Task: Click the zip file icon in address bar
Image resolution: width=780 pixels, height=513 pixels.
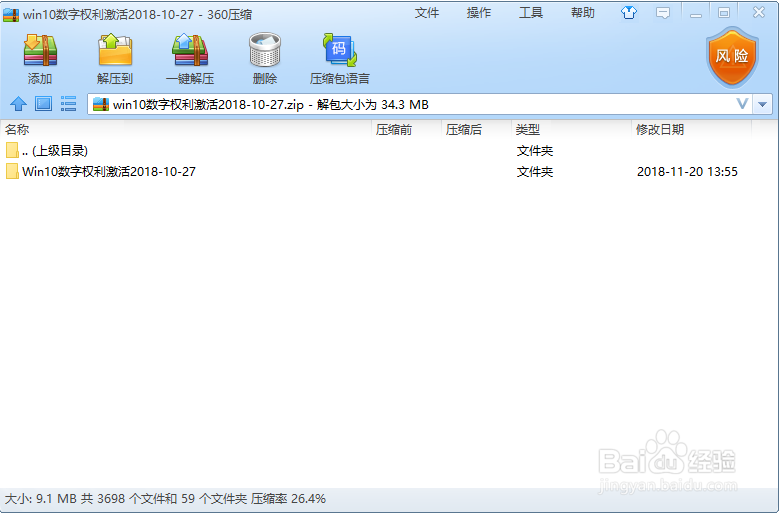Action: [x=101, y=104]
